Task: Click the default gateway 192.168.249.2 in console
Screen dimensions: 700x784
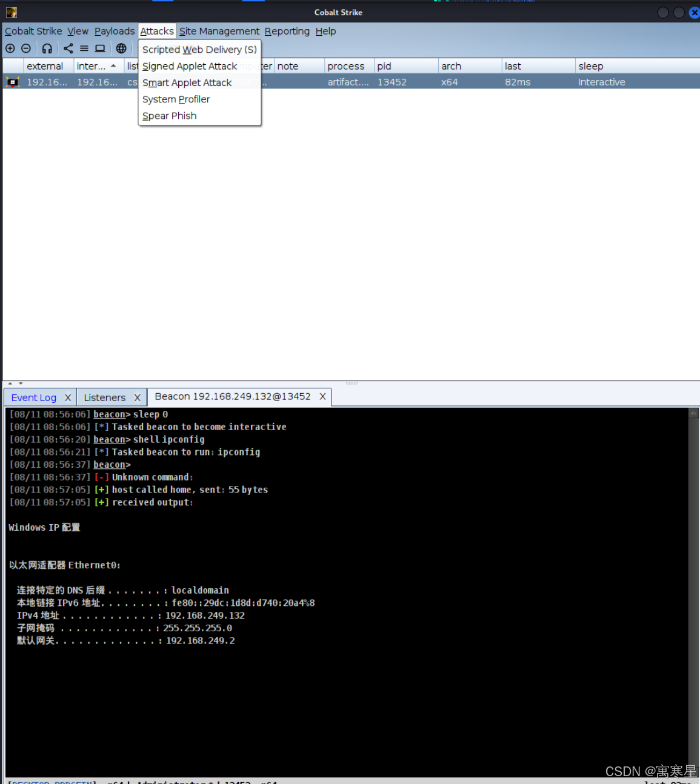Action: tap(201, 640)
